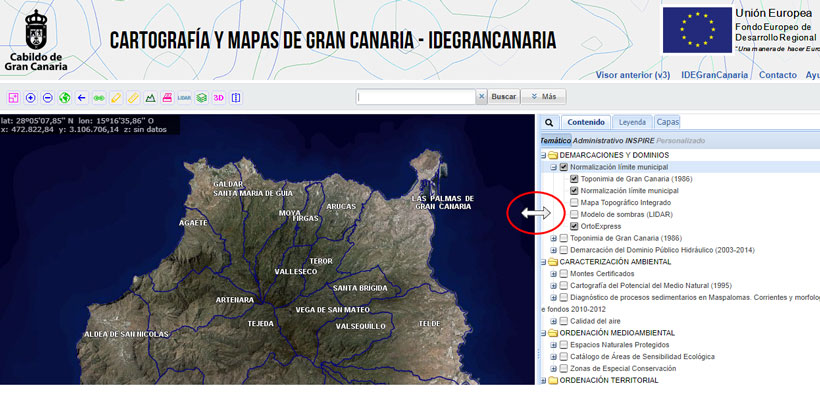Click the green globe full-extent icon
Screen dimensions: 820x395
click(64, 97)
